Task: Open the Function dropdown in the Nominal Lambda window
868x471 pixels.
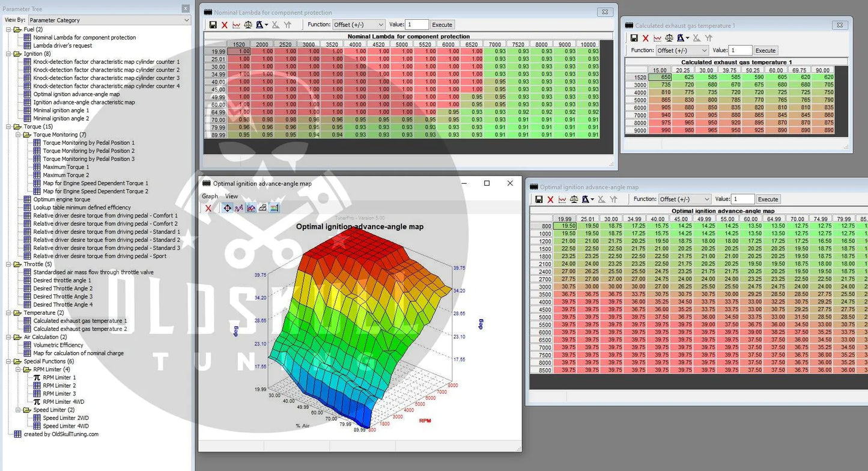Action: [x=359, y=25]
